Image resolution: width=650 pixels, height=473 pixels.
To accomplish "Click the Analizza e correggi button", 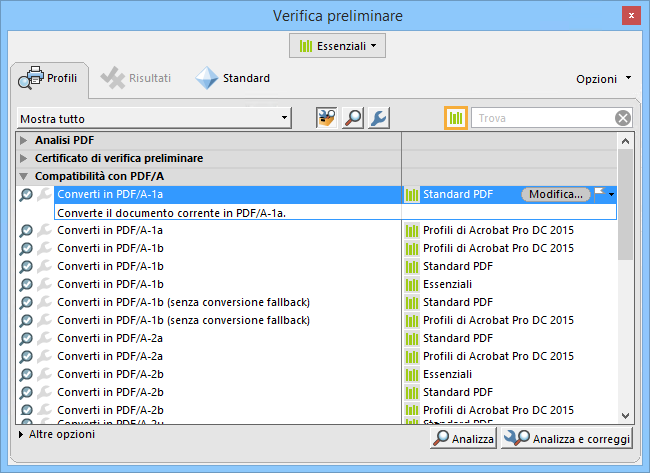I will coord(567,439).
